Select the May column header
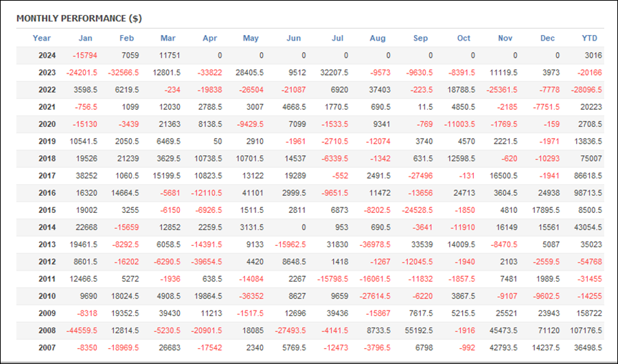 click(x=251, y=38)
